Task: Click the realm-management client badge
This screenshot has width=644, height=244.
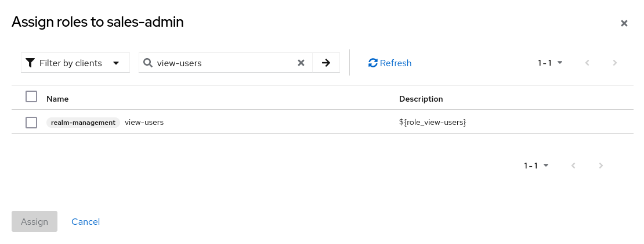Action: [83, 123]
